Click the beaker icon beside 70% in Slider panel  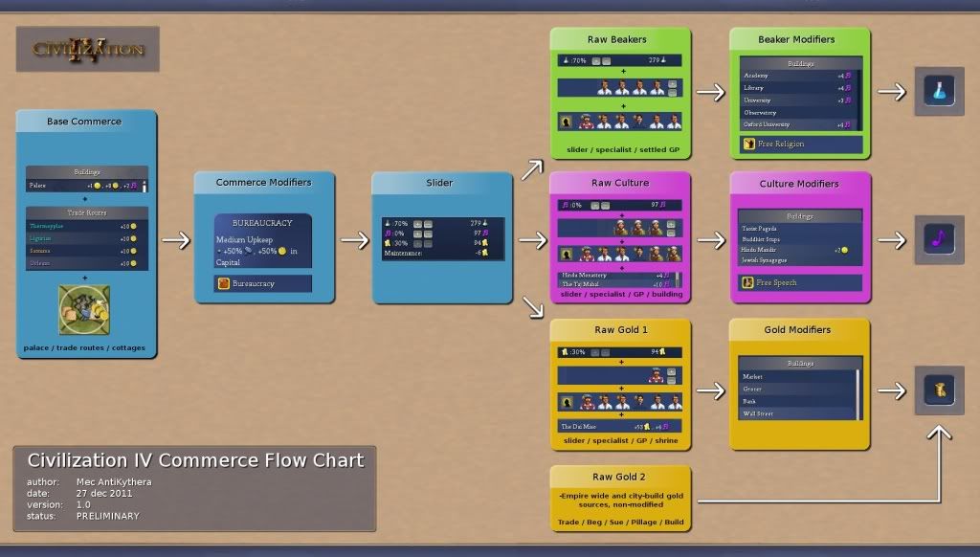388,223
